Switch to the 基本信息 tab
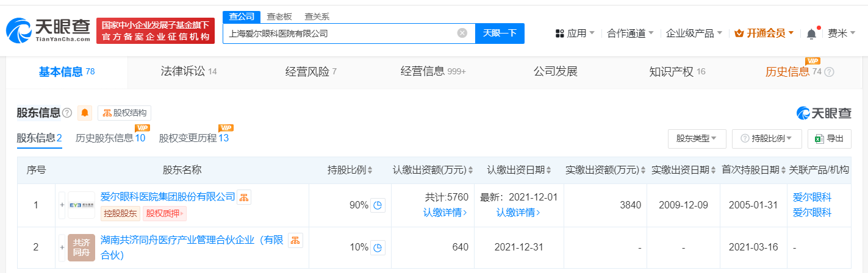This screenshot has width=868, height=273. (x=66, y=72)
